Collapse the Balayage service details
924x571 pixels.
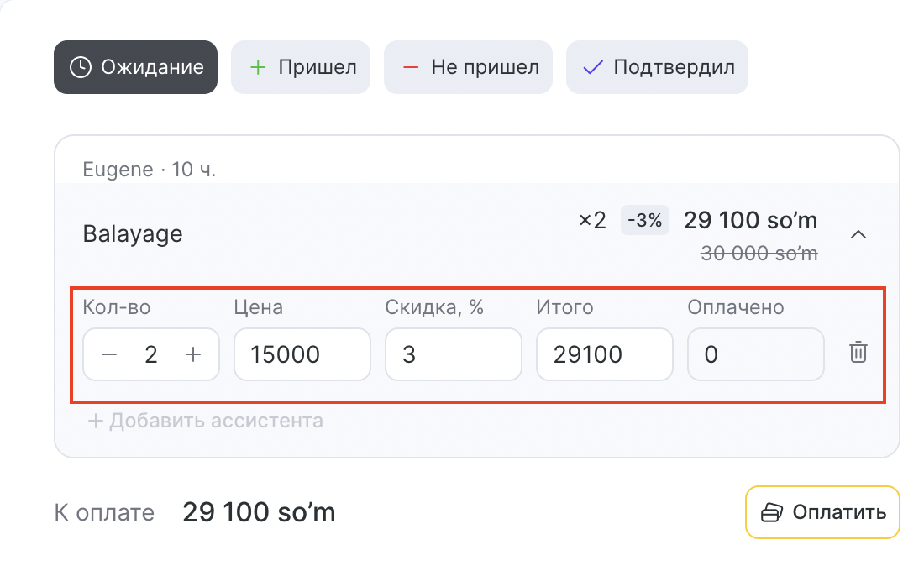[858, 234]
